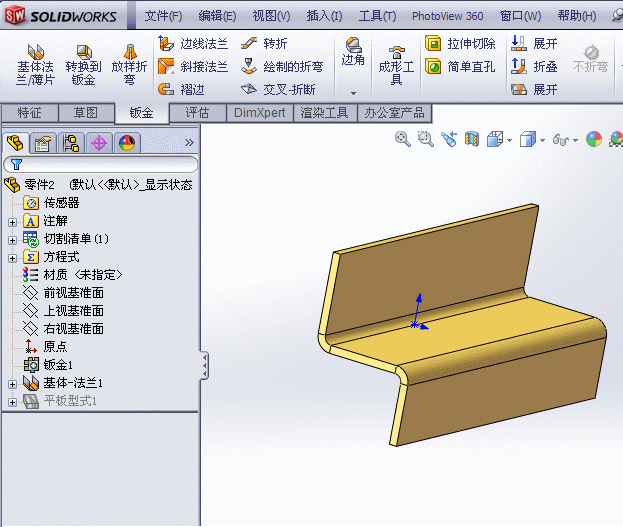This screenshot has height=527, width=623.
Task: Select the 右视基准面 plane
Action: point(63,329)
